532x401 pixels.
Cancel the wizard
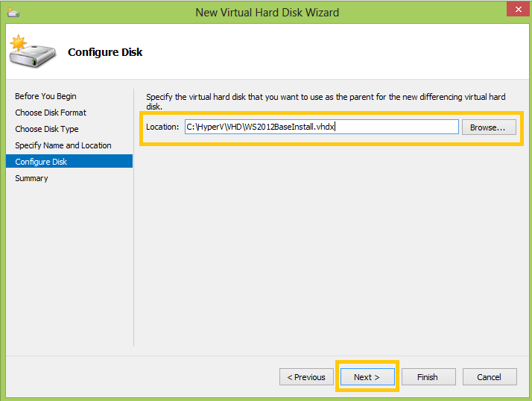click(x=490, y=377)
